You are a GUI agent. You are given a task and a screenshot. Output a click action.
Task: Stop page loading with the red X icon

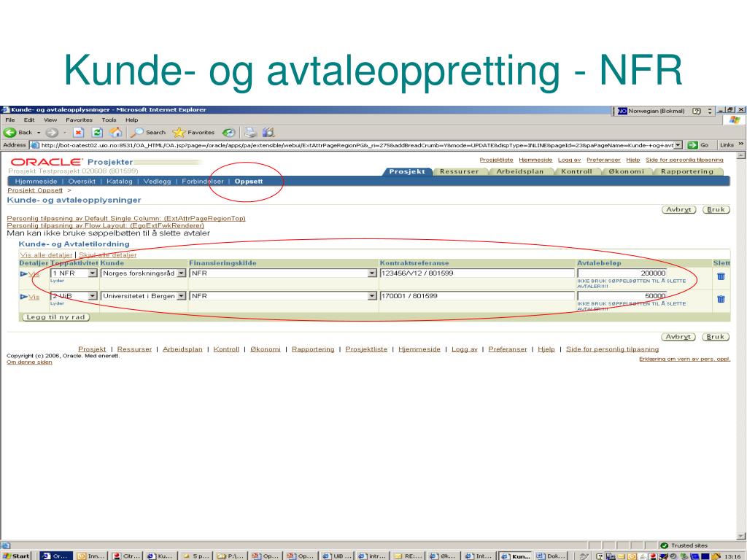79,133
